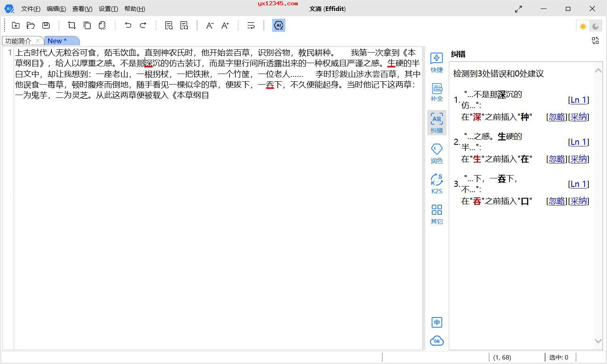This screenshot has width=607, height=364.
Task: Expand the 其它 other tools panel
Action: 437,214
